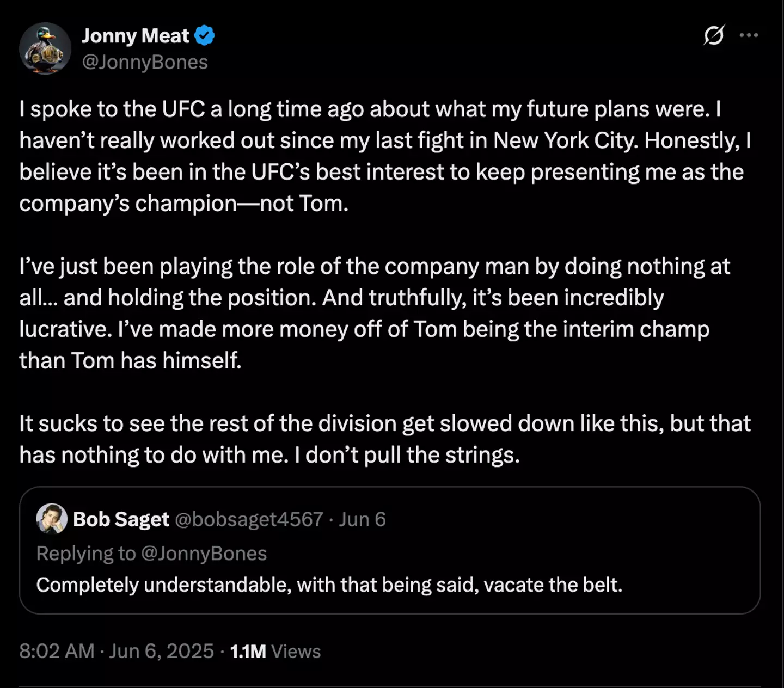Click @JonnyBones in the 'Replying to' line
The width and height of the screenshot is (784, 688).
click(x=204, y=553)
